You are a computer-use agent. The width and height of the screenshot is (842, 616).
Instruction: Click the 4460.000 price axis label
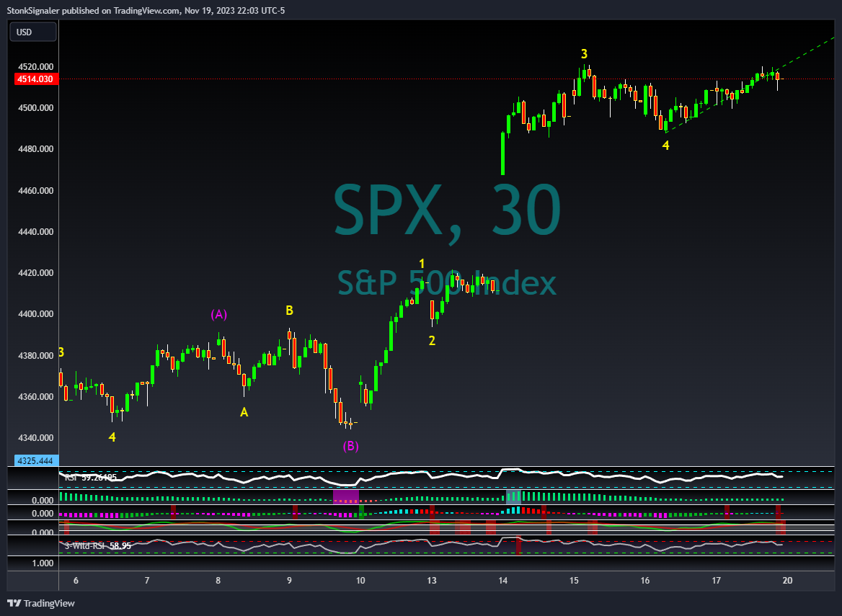(x=36, y=190)
